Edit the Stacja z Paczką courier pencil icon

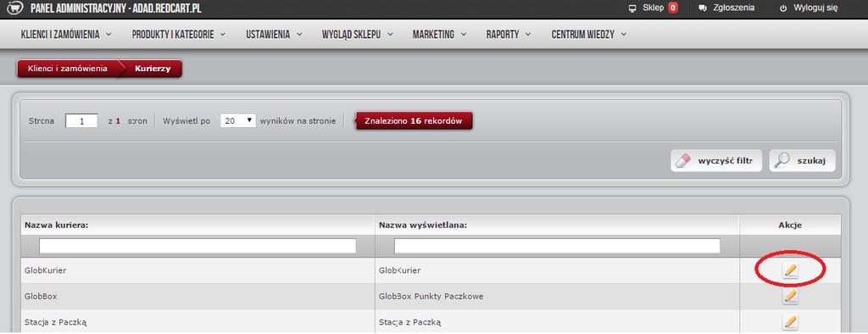[x=791, y=322]
